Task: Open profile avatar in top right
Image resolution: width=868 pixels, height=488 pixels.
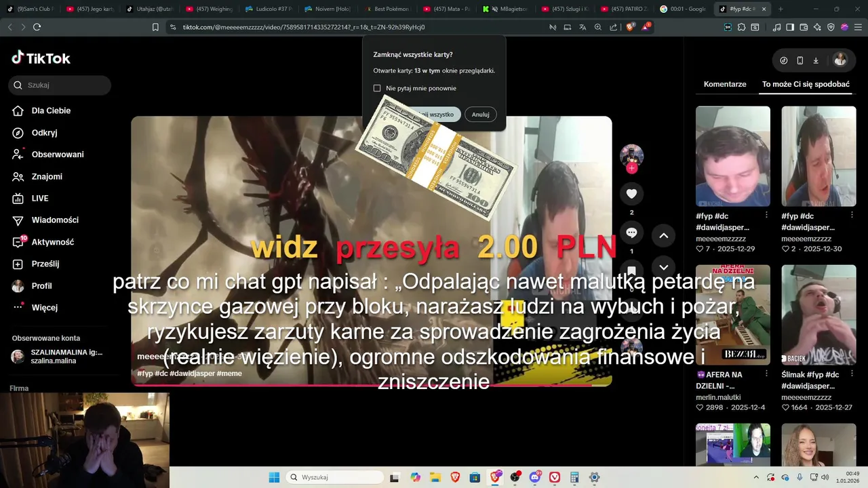Action: tap(840, 60)
